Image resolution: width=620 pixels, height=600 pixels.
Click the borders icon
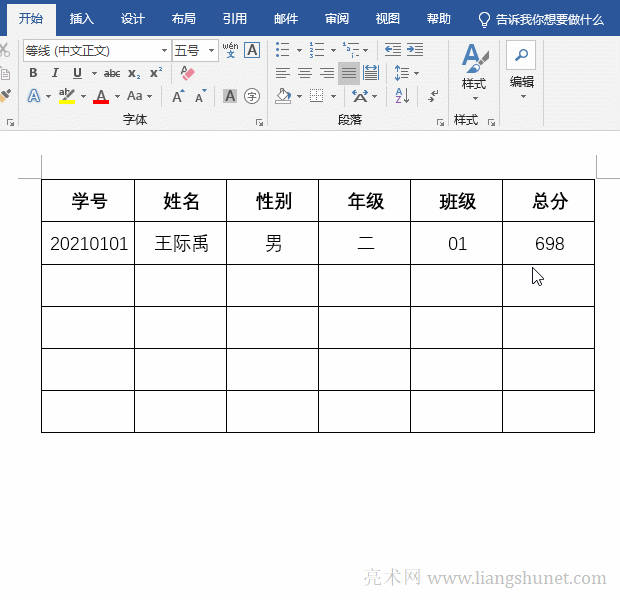point(316,96)
